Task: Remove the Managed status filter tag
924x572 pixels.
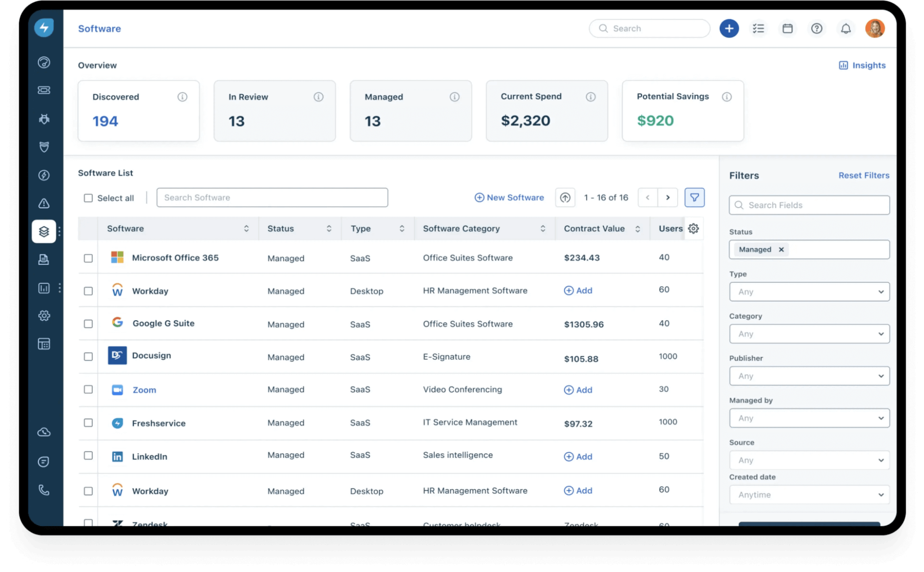Action: tap(781, 249)
